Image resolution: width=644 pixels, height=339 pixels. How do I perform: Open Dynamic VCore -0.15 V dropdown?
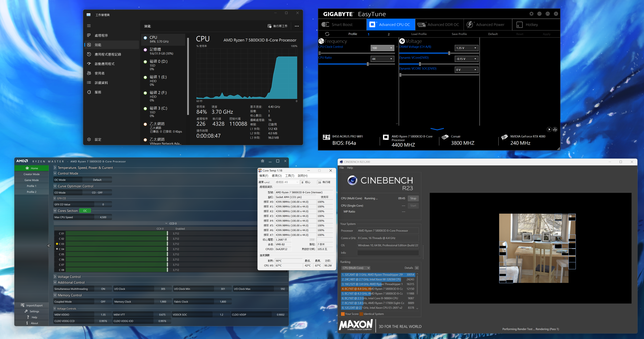click(466, 59)
